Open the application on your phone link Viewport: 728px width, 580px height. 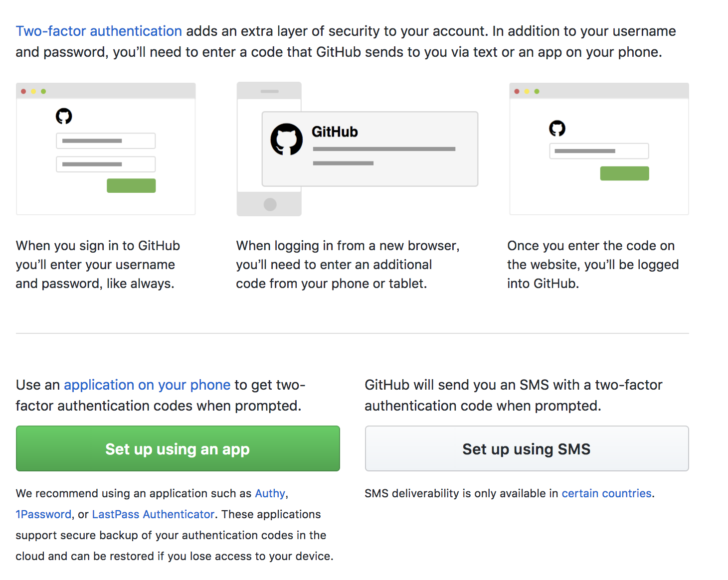[147, 385]
